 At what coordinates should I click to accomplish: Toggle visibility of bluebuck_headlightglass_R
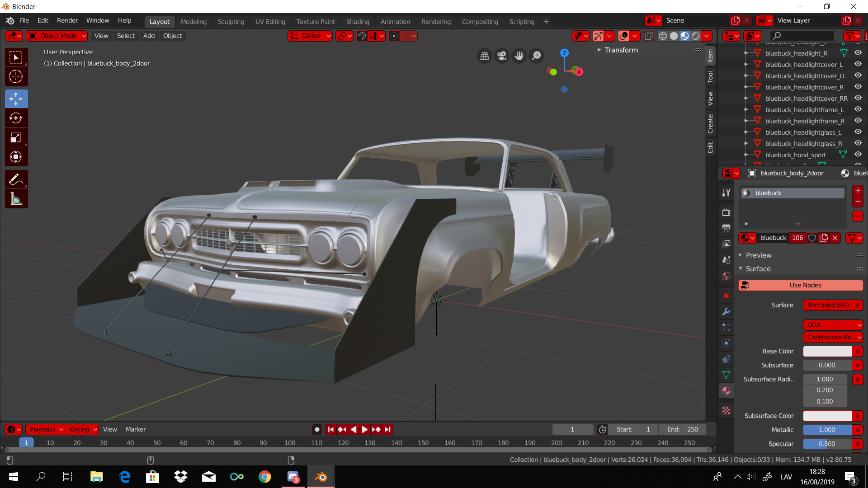[858, 143]
